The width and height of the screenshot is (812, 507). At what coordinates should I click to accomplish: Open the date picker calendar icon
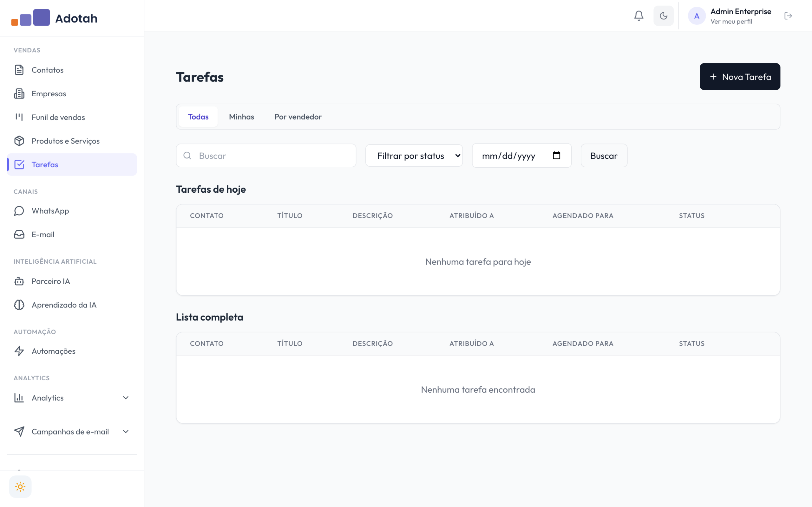[x=556, y=155]
